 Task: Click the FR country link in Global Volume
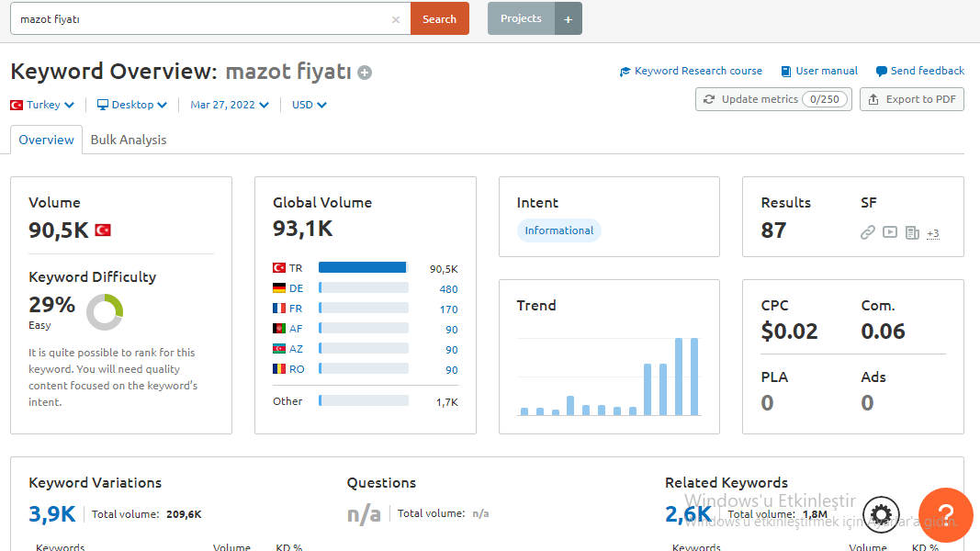pyautogui.click(x=296, y=309)
